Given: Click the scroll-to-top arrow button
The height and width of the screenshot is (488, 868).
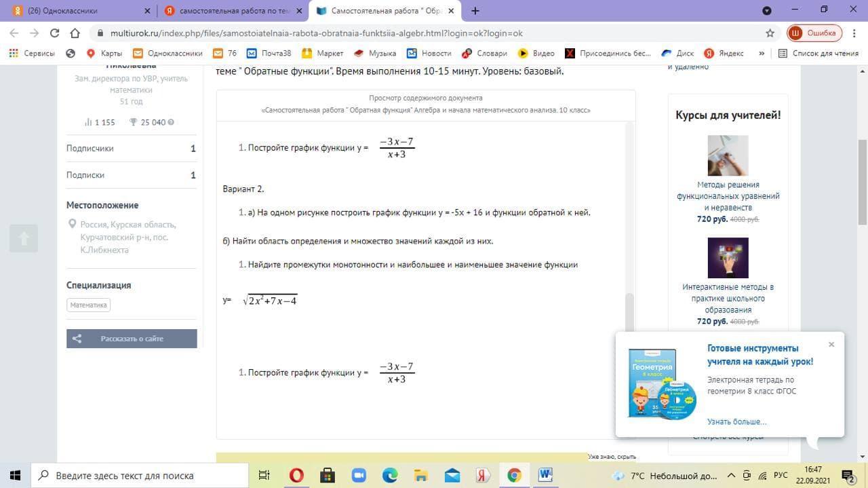Looking at the screenshot, I should point(24,238).
